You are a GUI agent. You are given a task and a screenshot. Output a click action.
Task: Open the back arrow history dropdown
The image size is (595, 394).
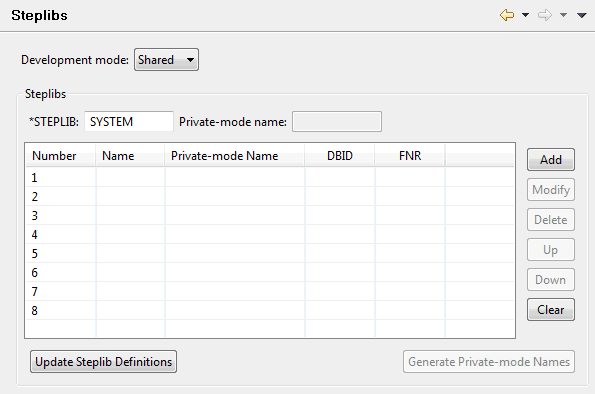(x=526, y=15)
